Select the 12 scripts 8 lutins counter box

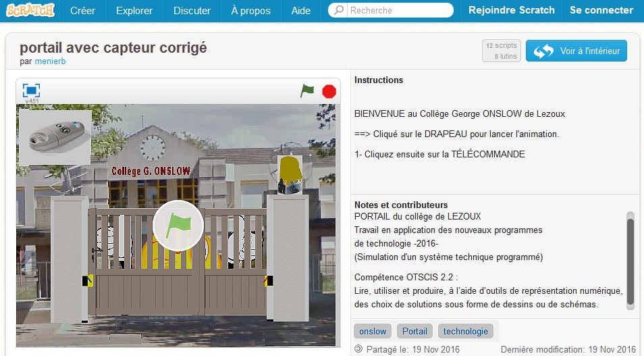[x=502, y=51]
